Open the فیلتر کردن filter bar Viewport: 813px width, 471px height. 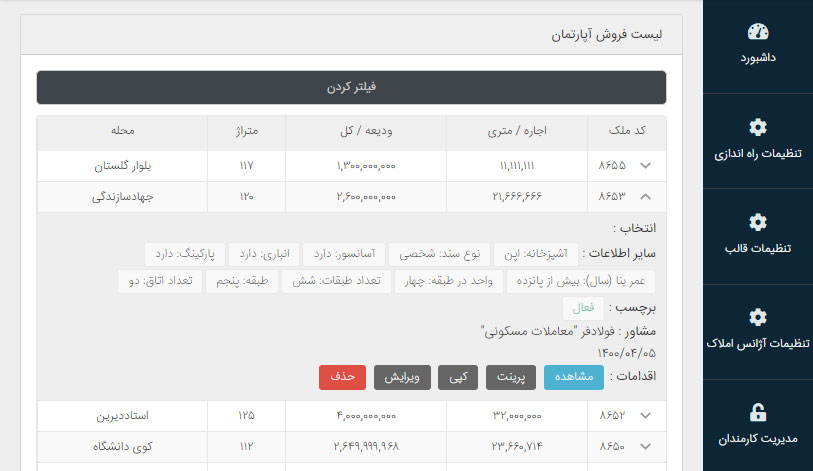[x=351, y=87]
